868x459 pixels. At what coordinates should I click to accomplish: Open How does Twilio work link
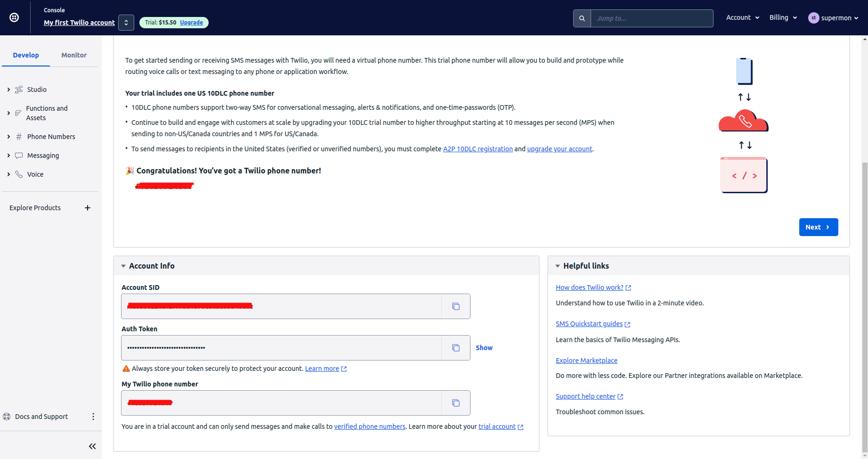click(593, 287)
